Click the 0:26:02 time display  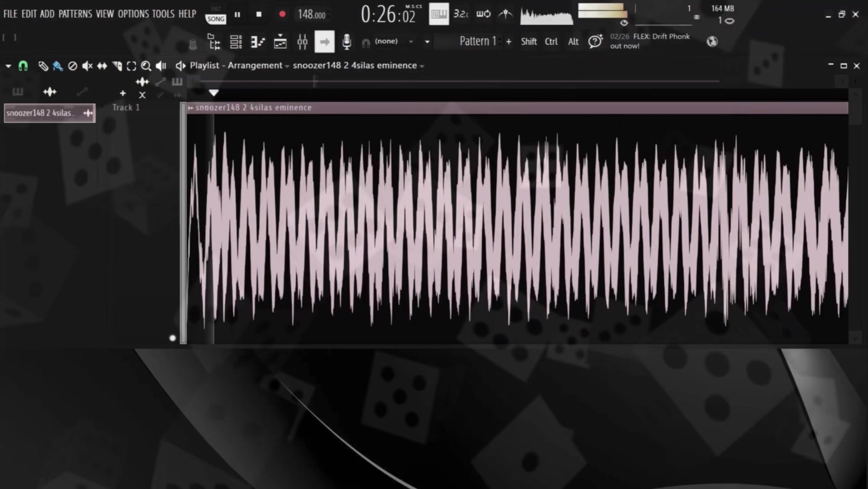tap(388, 14)
